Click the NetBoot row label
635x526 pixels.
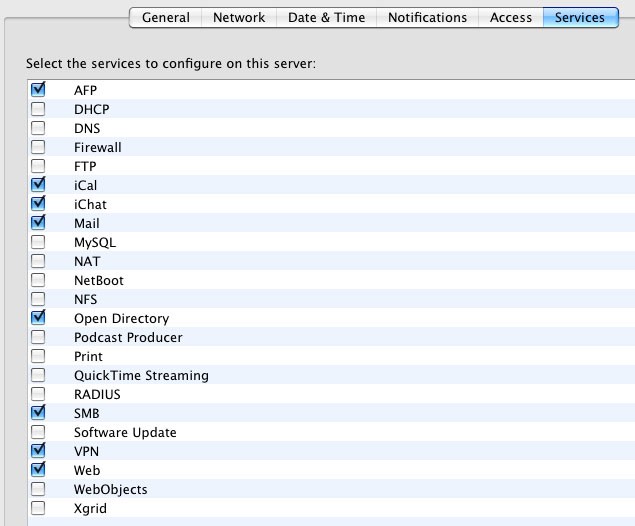click(x=99, y=281)
